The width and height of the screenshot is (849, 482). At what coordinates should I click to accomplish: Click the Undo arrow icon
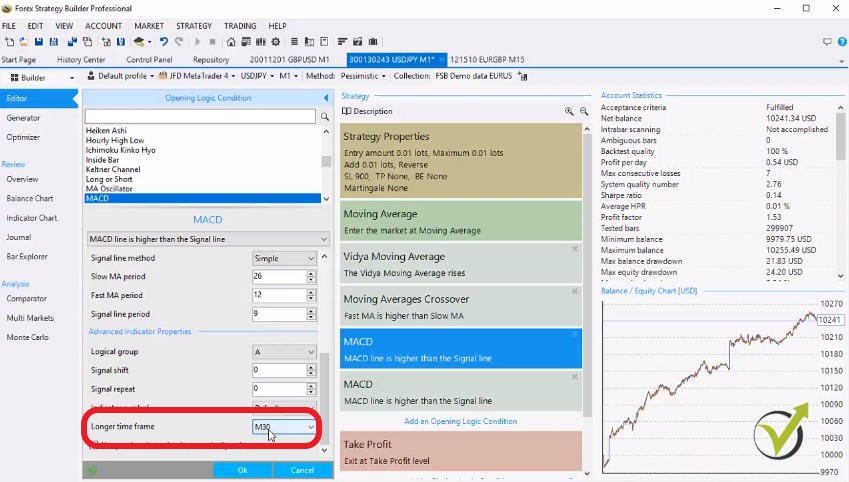(164, 42)
